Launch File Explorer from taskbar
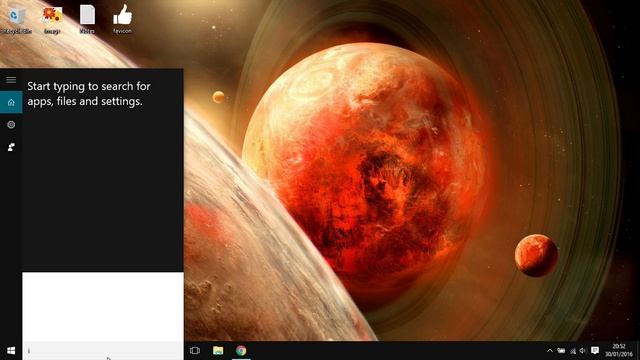640x360 pixels. pos(218,351)
